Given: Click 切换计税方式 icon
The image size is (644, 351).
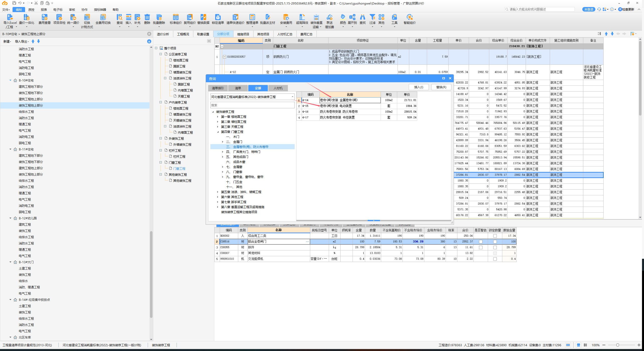Looking at the screenshot, I should point(87,21).
